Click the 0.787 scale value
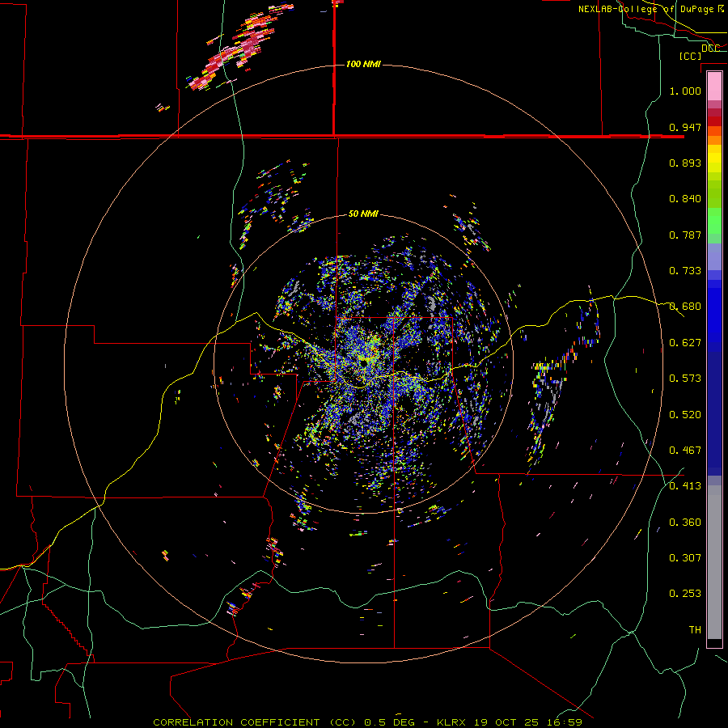This screenshot has width=728, height=728. click(685, 235)
